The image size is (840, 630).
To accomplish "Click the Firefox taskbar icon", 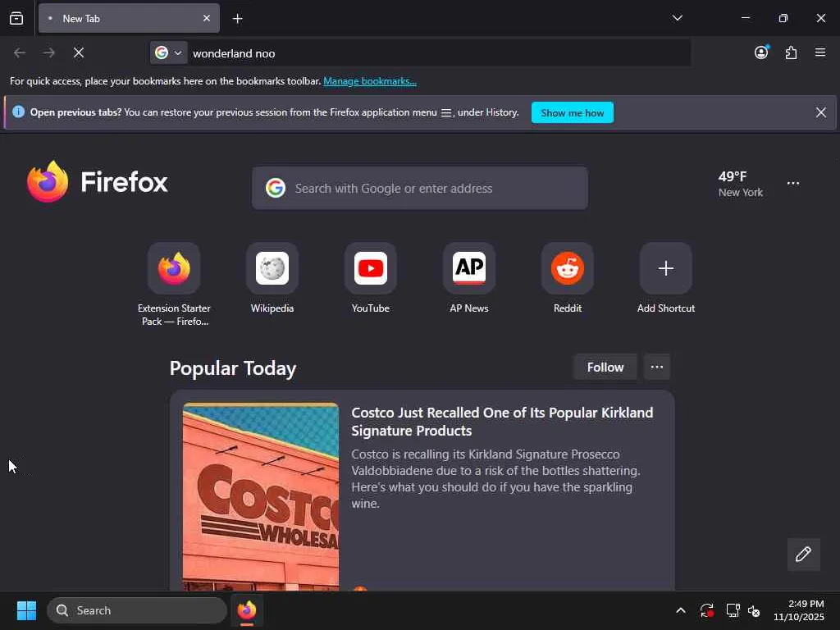I will click(247, 610).
